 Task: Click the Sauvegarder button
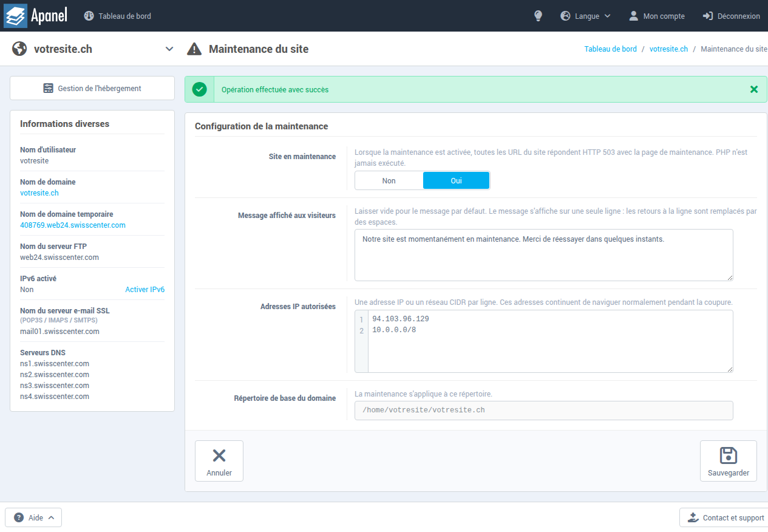tap(729, 461)
